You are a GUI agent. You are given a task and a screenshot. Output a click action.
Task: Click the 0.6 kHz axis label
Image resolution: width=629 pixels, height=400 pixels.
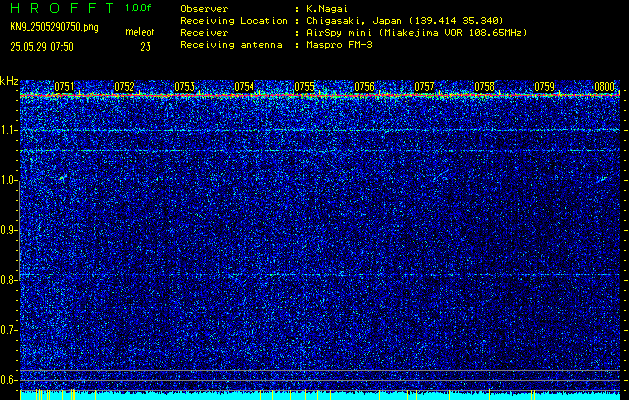tap(9, 380)
